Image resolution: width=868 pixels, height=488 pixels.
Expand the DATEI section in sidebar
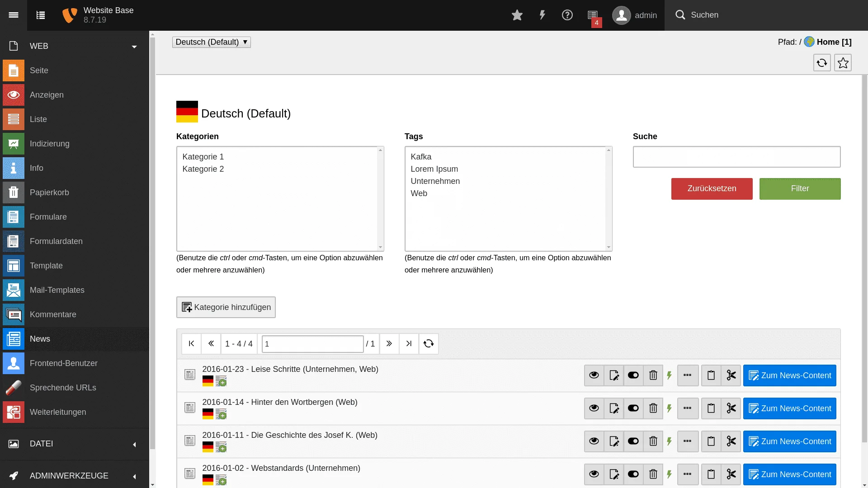coord(134,444)
